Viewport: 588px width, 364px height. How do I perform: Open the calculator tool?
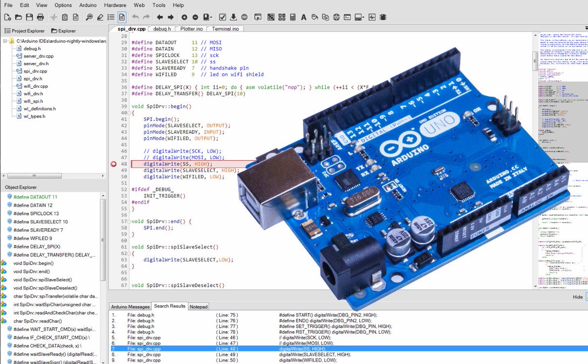[293, 17]
